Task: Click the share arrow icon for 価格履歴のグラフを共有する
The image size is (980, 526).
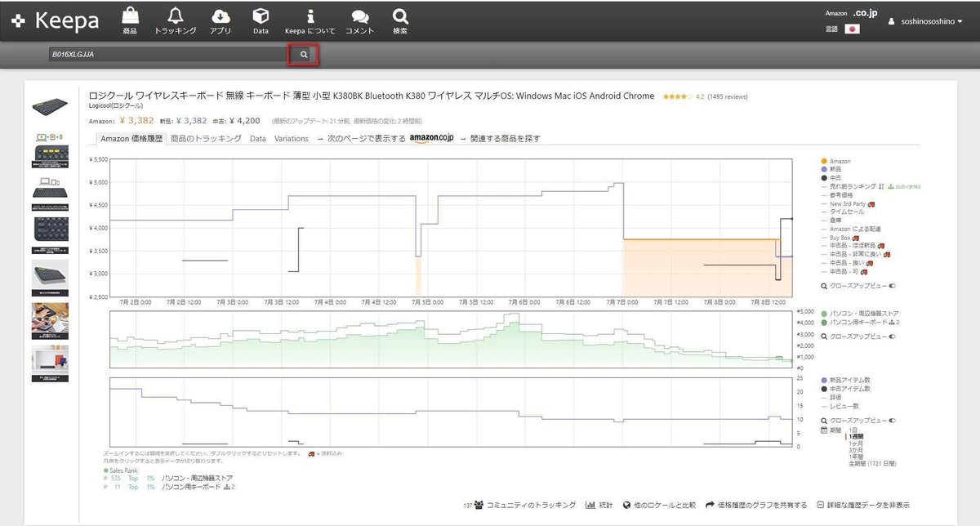Action: tap(710, 505)
